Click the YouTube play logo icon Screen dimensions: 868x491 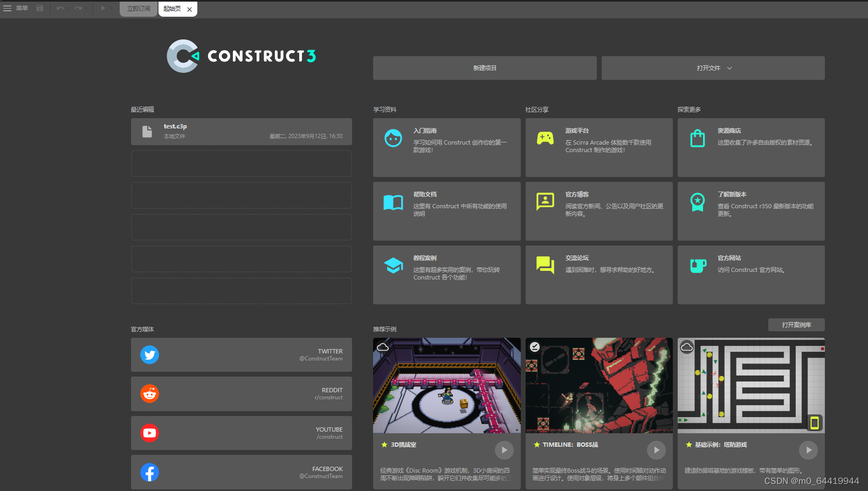pyautogui.click(x=149, y=433)
